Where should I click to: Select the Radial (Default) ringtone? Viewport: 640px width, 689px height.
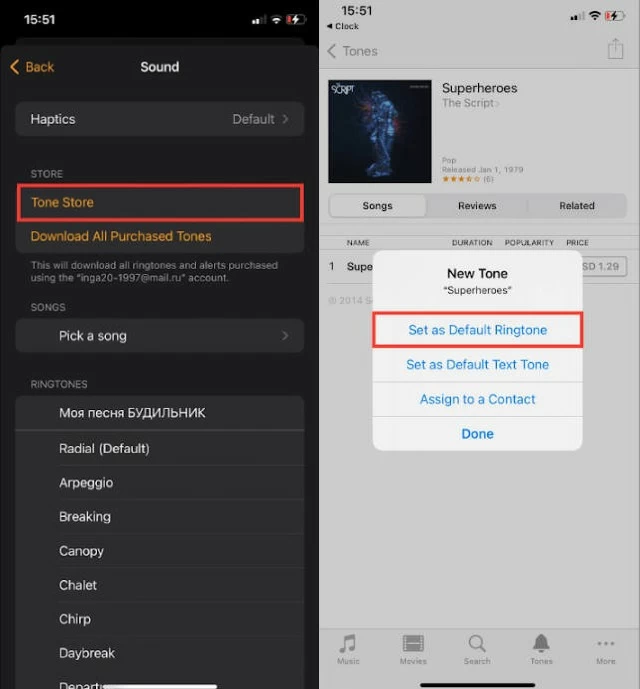click(160, 449)
